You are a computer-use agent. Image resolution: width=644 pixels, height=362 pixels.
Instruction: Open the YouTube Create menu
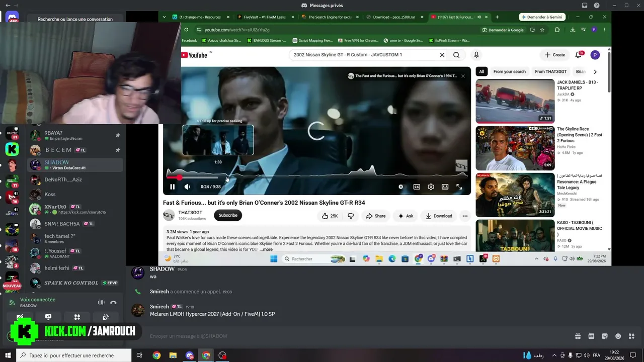coord(555,55)
